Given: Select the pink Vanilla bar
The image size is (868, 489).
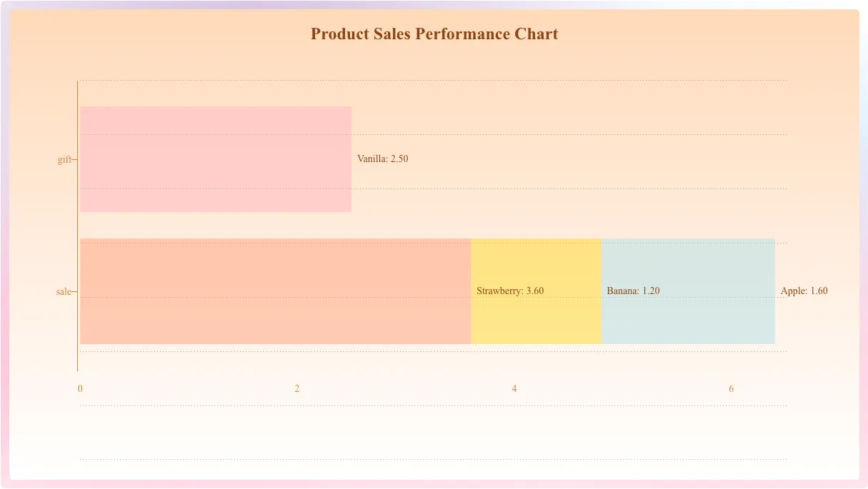Looking at the screenshot, I should tap(215, 159).
